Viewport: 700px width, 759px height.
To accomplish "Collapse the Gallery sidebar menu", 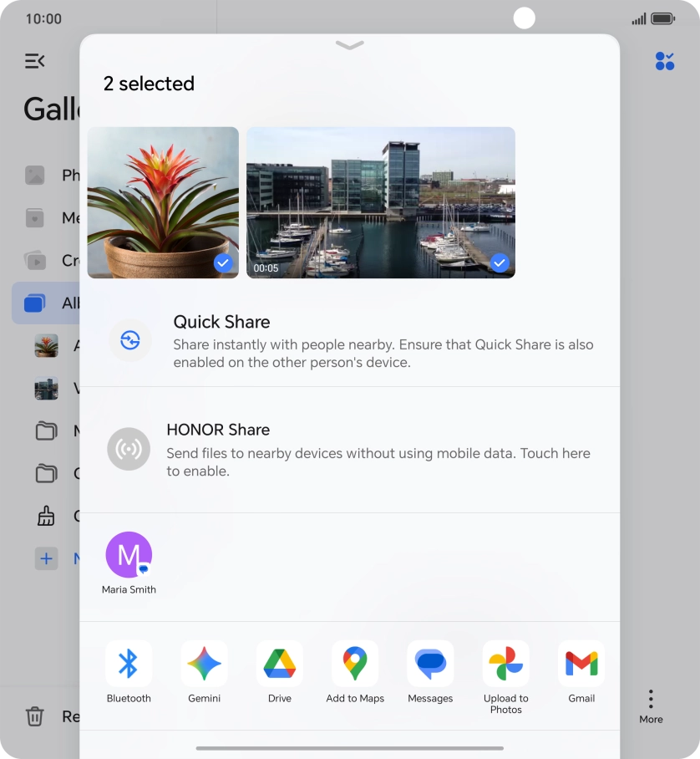I will click(34, 60).
